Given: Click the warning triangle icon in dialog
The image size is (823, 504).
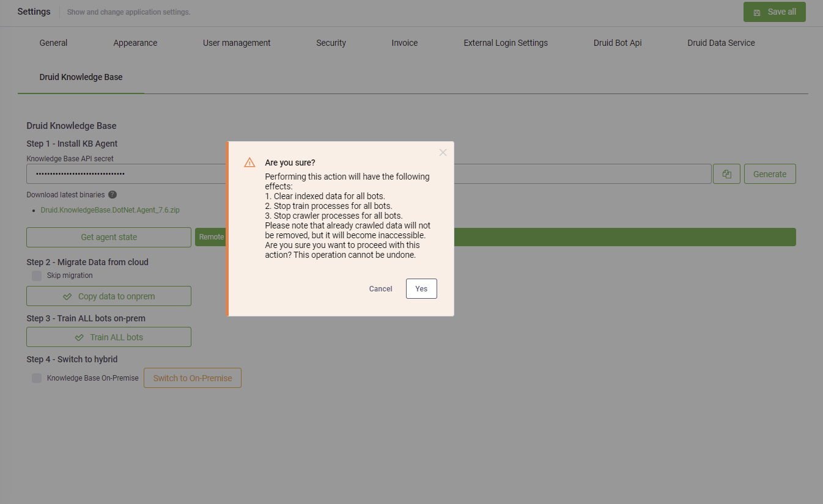Looking at the screenshot, I should [249, 163].
